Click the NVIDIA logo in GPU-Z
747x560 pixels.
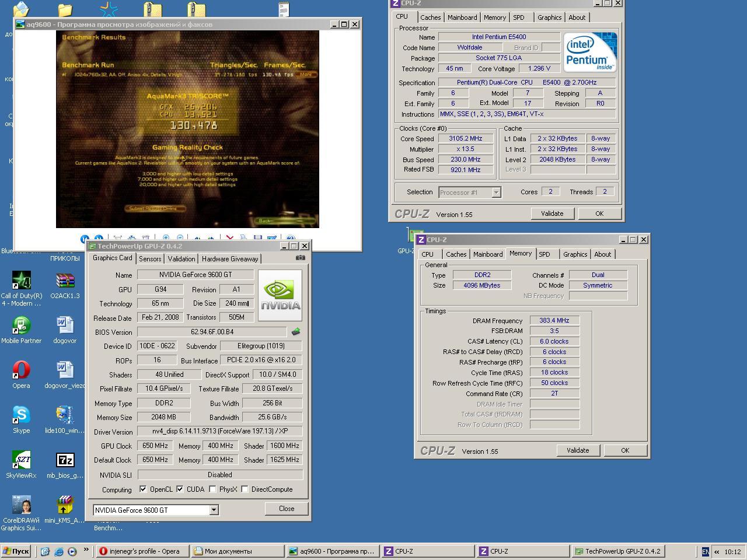280,295
